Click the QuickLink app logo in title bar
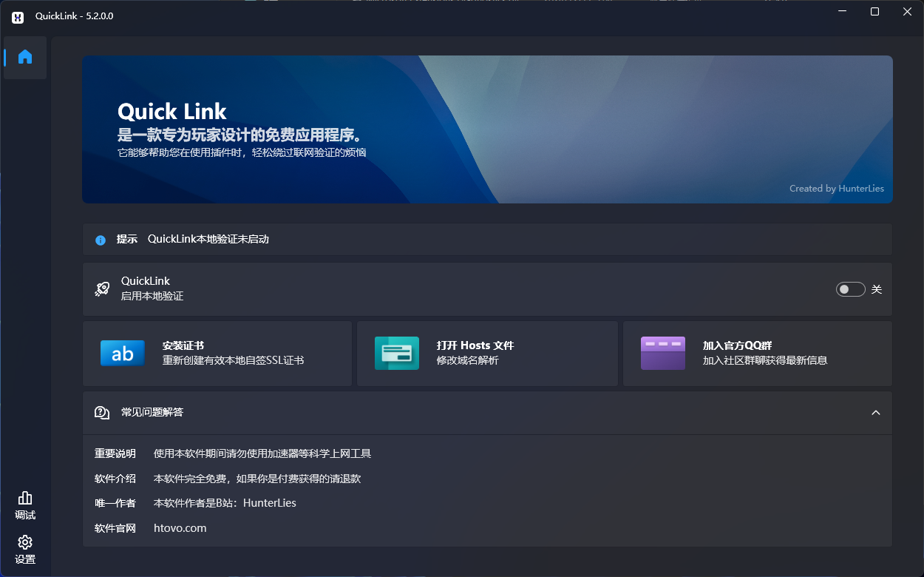 (x=18, y=16)
